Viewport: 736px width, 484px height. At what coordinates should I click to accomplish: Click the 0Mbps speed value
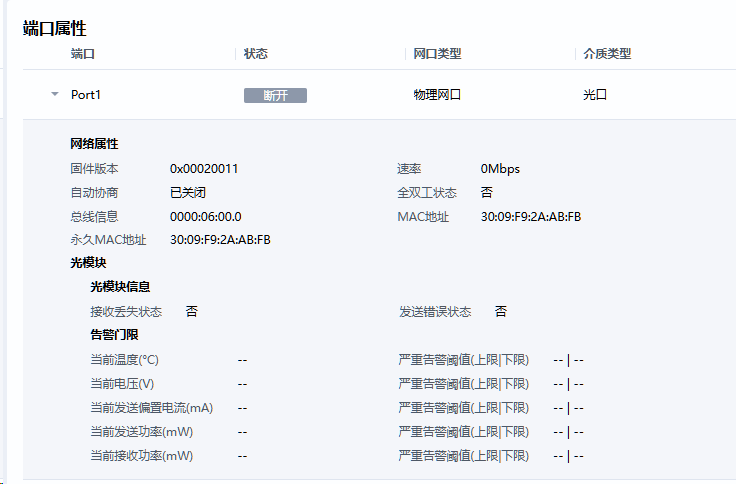(x=500, y=168)
